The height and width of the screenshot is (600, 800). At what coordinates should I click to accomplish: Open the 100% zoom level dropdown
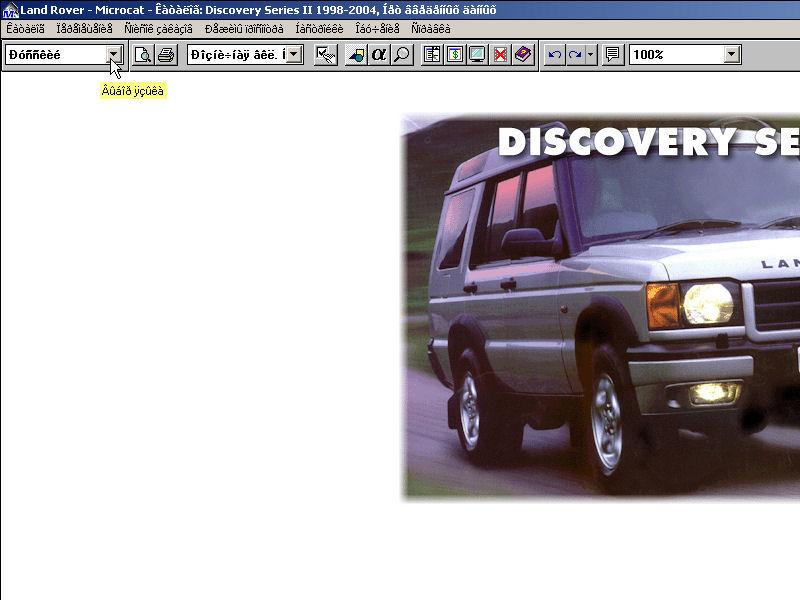(733, 55)
